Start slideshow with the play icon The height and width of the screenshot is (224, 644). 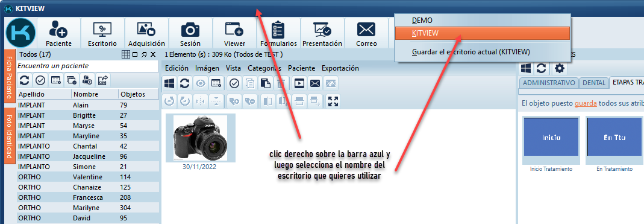pyautogui.click(x=299, y=83)
